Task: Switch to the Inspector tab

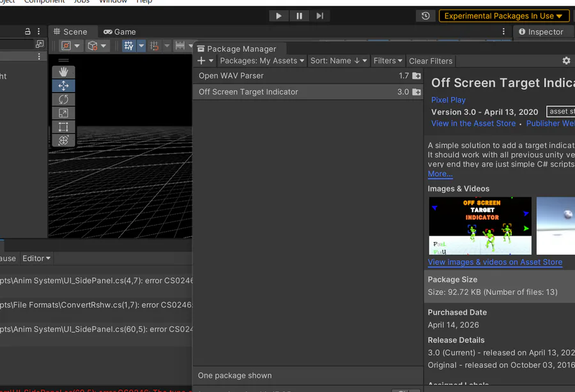Action: [541, 32]
